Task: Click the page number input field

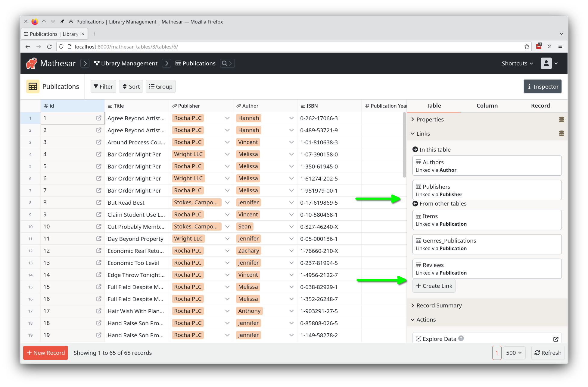Action: (497, 353)
